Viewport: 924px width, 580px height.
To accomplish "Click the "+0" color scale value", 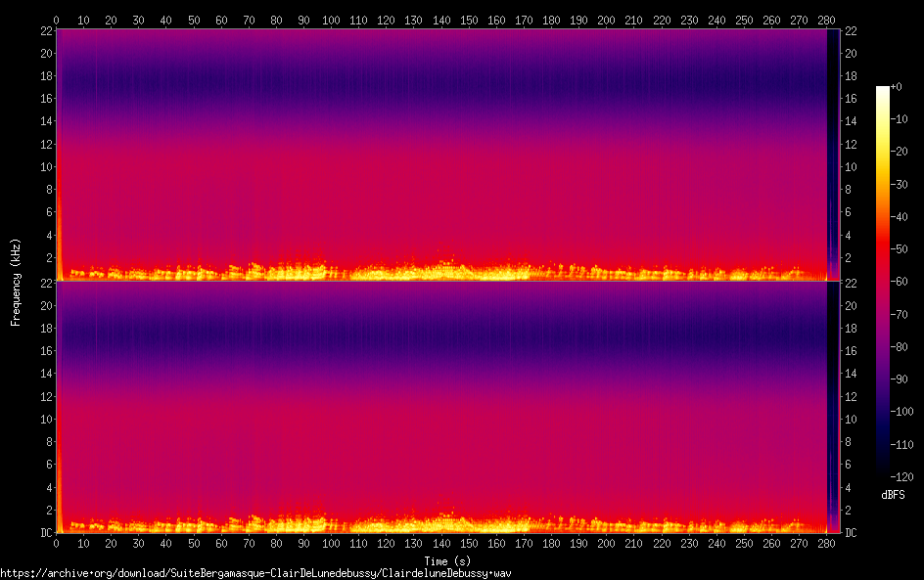I will (x=896, y=86).
